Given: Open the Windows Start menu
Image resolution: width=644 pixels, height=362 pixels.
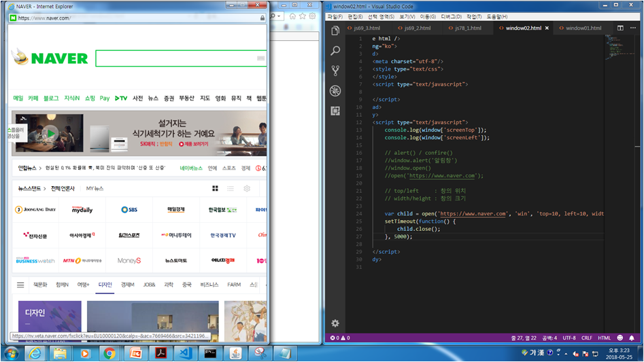Looking at the screenshot, I should 11,353.
